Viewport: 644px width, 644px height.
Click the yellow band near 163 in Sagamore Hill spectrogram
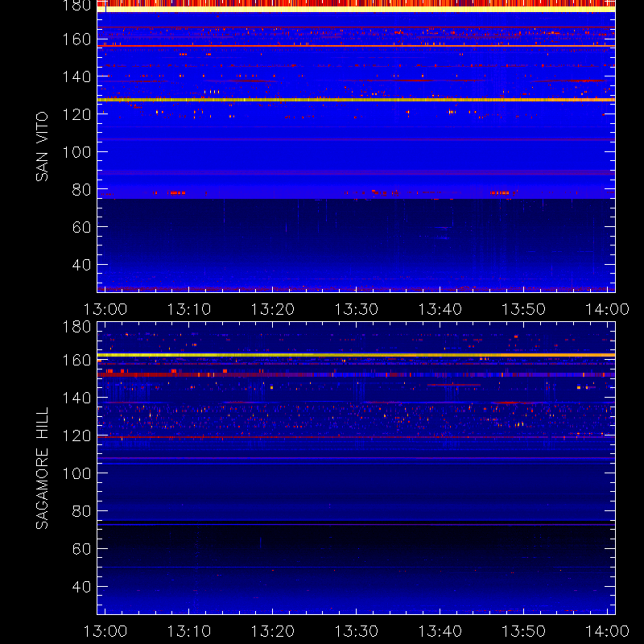356,355
